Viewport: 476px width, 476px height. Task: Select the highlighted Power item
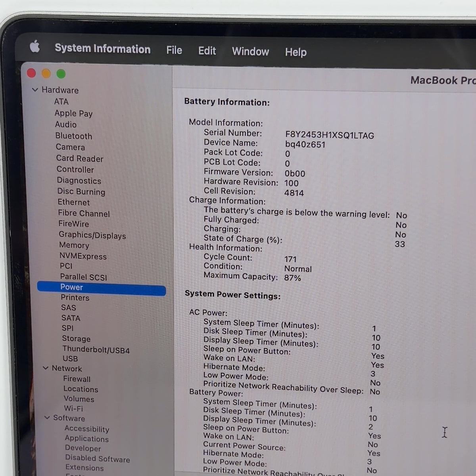pyautogui.click(x=102, y=288)
